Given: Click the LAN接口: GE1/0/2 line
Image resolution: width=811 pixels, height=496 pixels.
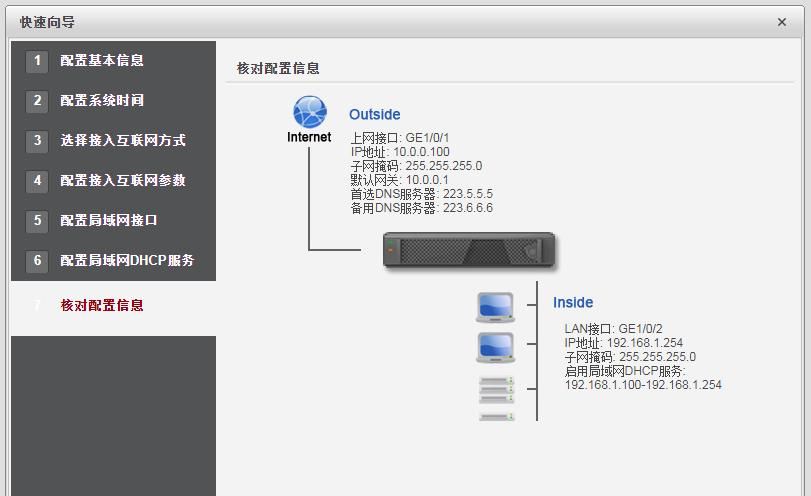Looking at the screenshot, I should tap(613, 329).
